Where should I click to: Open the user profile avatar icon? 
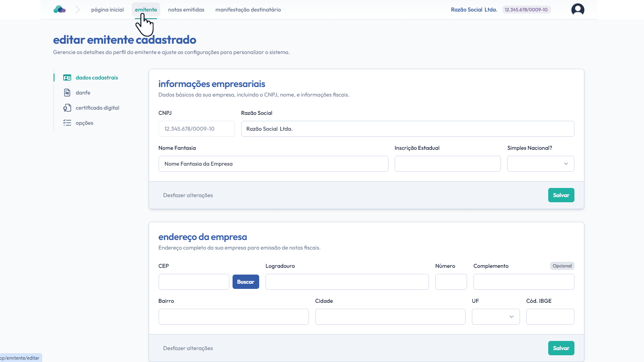click(x=578, y=10)
